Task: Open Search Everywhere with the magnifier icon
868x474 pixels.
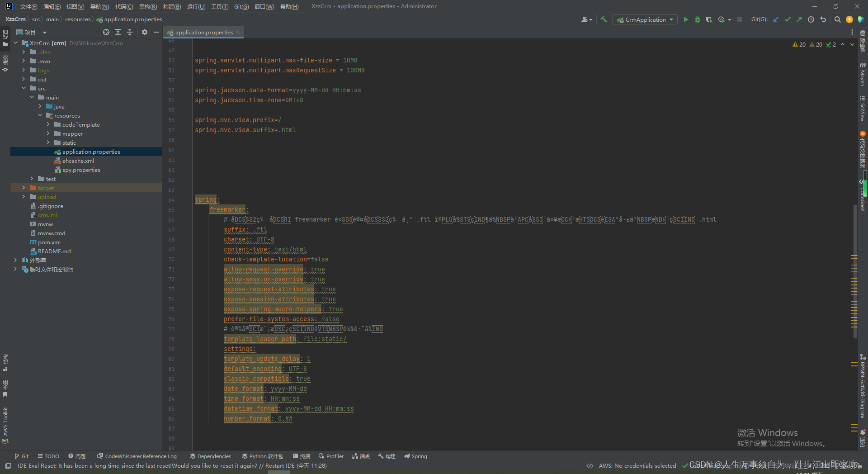Action: 838,19
